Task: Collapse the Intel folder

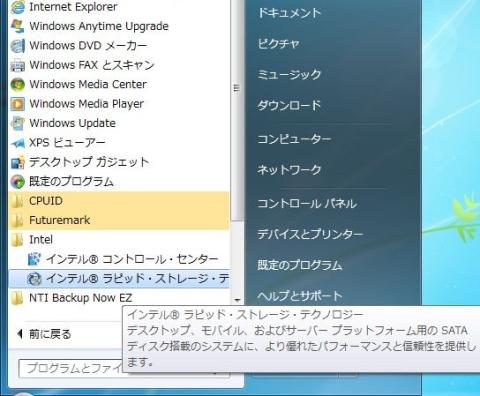Action: coord(18,240)
